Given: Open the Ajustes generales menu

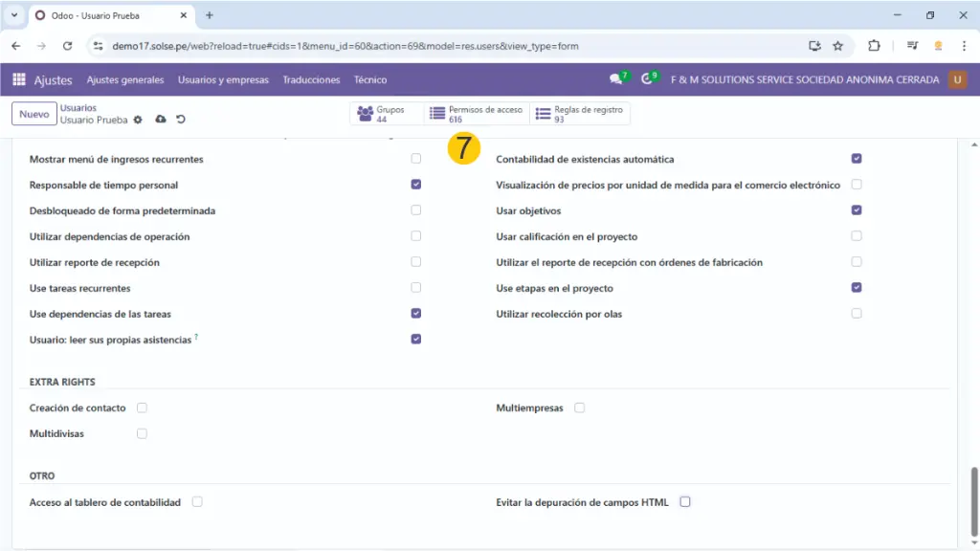Looking at the screenshot, I should click(x=125, y=80).
